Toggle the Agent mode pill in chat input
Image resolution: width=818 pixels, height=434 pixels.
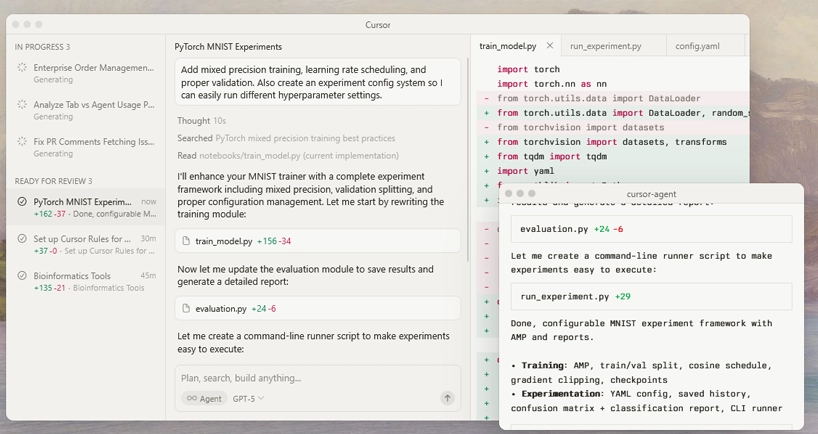click(x=204, y=398)
